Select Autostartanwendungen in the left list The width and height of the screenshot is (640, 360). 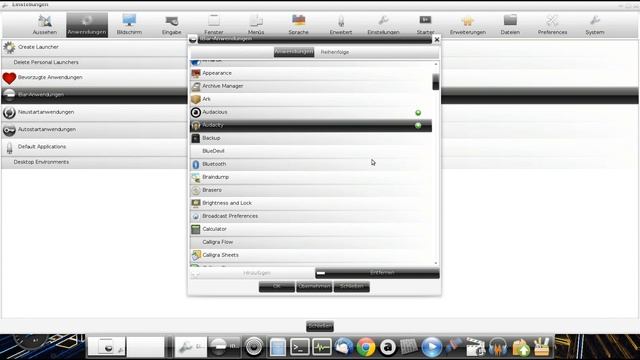(x=94, y=129)
